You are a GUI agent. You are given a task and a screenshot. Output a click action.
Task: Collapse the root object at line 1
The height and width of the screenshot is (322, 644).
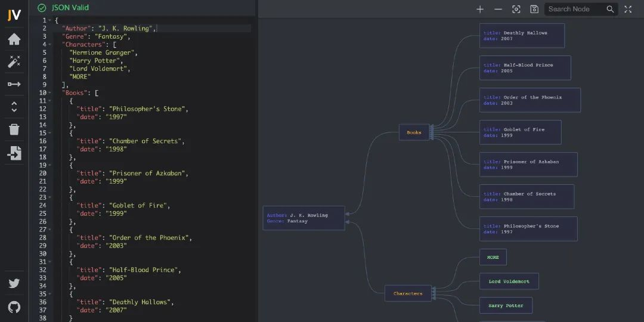[50, 20]
